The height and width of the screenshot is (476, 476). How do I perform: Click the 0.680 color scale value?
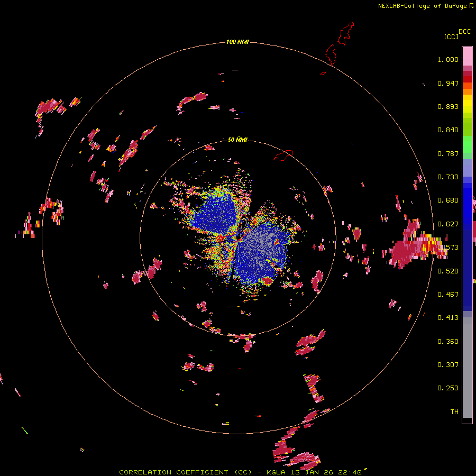pyautogui.click(x=448, y=200)
